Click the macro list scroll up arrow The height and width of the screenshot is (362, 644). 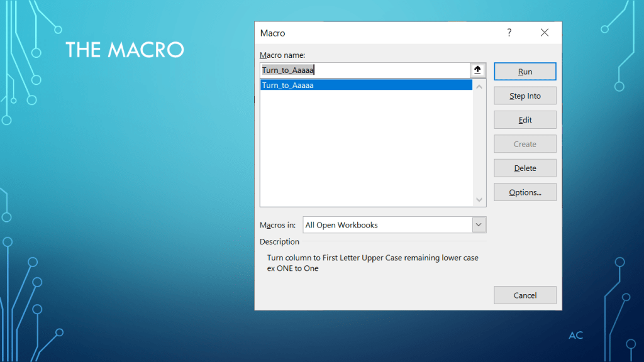(x=479, y=86)
